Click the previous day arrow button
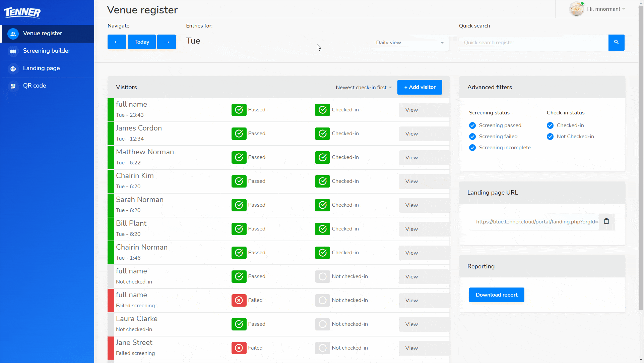The image size is (644, 363). tap(117, 42)
